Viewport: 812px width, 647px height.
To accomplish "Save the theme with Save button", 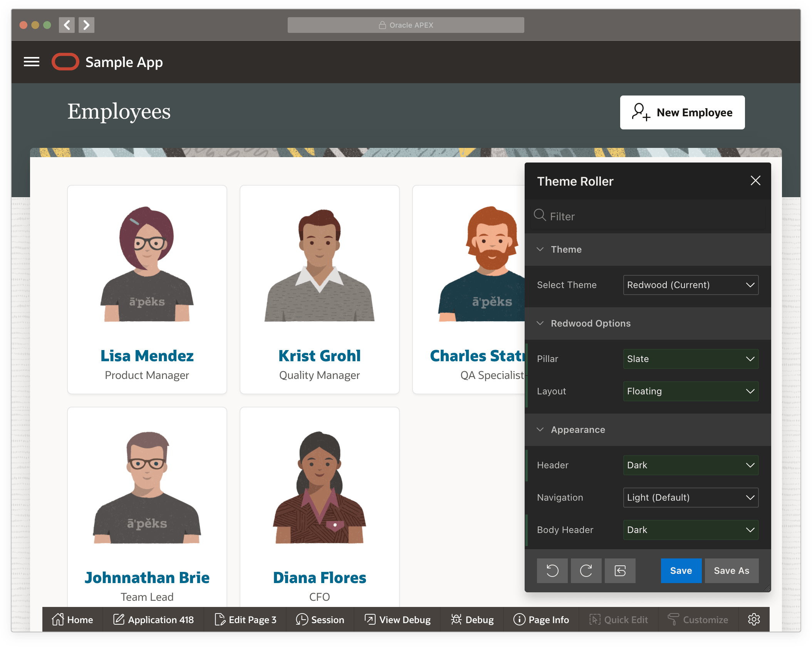I will [x=681, y=570].
